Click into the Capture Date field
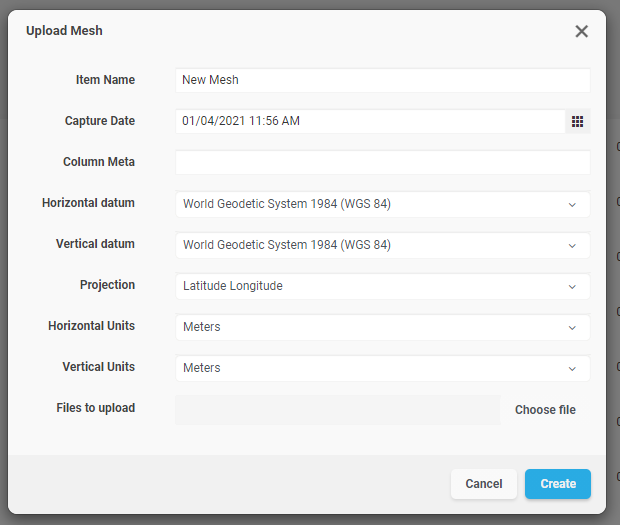620x525 pixels. (x=370, y=121)
